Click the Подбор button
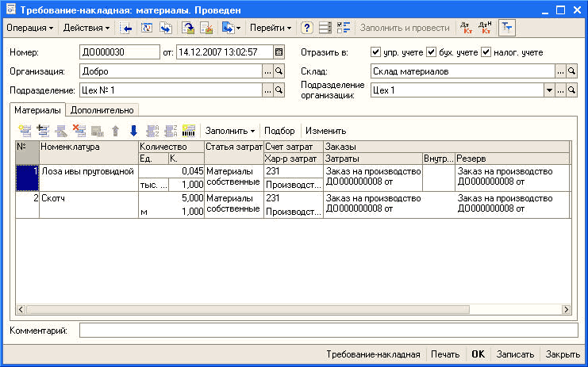This screenshot has width=588, height=367. click(x=279, y=131)
